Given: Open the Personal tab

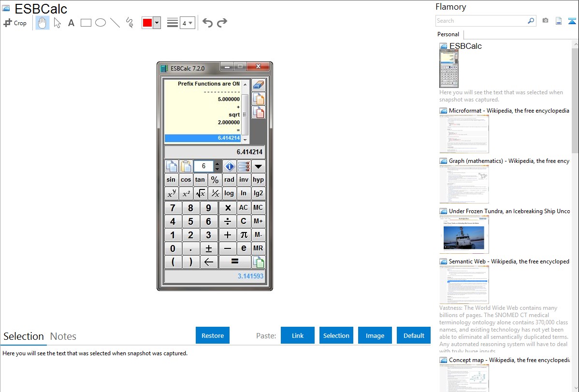Looking at the screenshot, I should coord(449,34).
